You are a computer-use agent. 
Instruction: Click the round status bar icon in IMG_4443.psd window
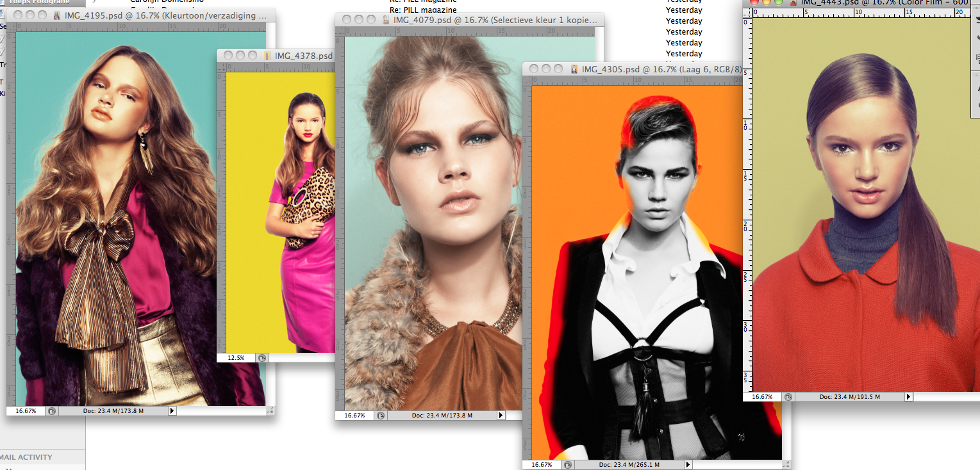point(788,397)
